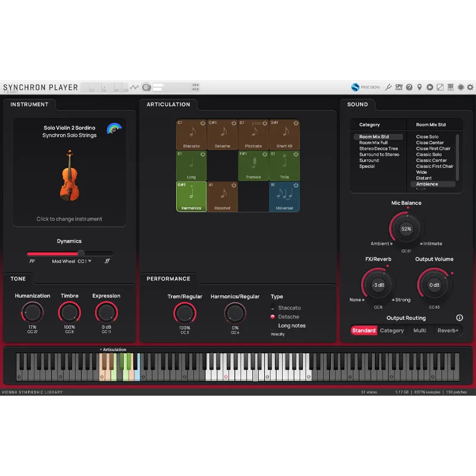Image resolution: width=476 pixels, height=476 pixels.
Task: Click the GPU Power icon
Action: [399, 87]
